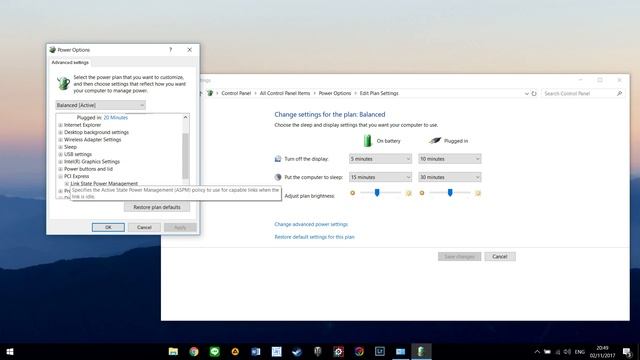Click the help question mark in Power Options
Image resolution: width=640 pixels, height=360 pixels.
coord(171,50)
